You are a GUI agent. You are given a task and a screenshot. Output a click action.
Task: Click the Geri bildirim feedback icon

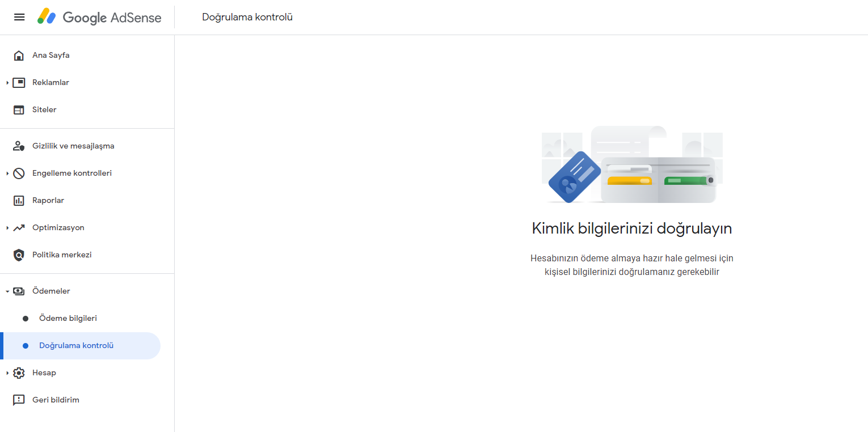point(19,400)
